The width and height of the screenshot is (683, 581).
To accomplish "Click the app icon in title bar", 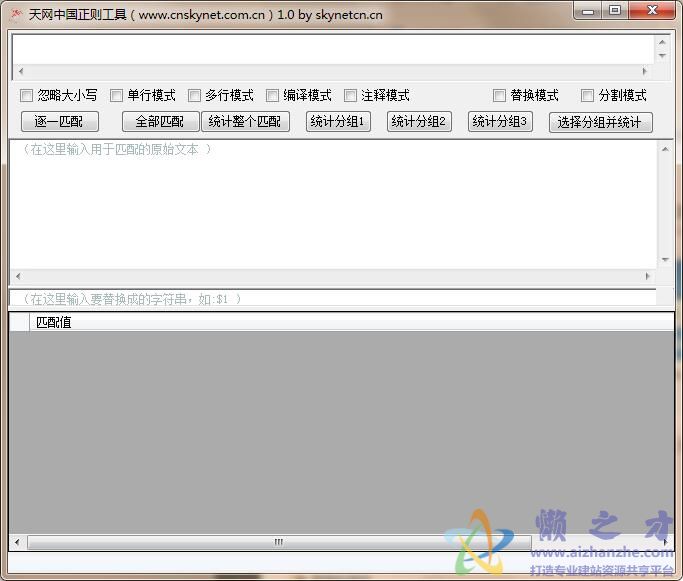I will pos(16,14).
